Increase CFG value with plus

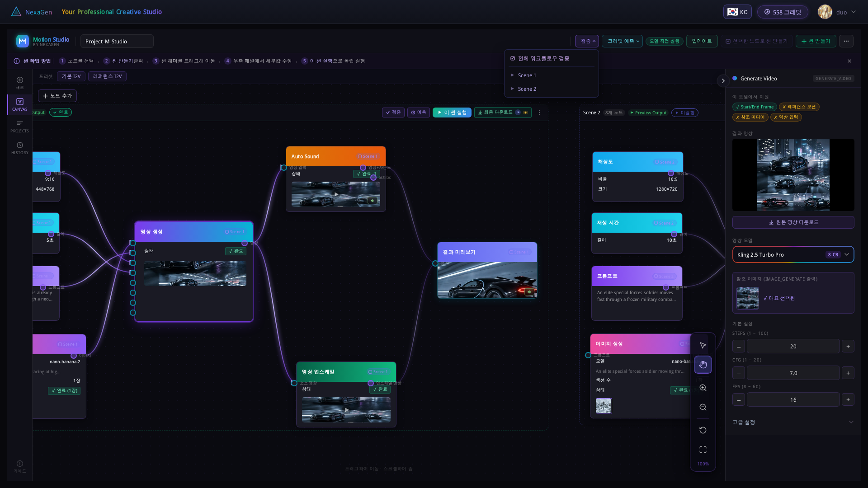pos(848,373)
